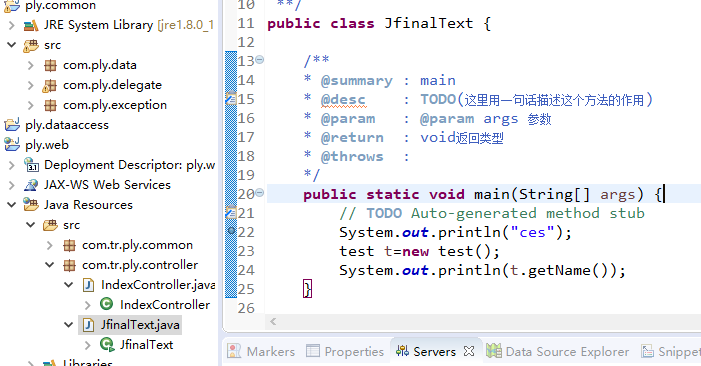Image resolution: width=701 pixels, height=366 pixels.
Task: Expand the JRE System Library node
Action: (12, 25)
